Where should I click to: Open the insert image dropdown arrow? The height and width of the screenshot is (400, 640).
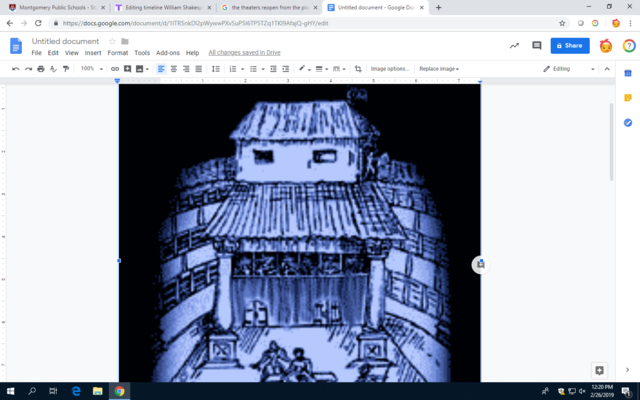[x=147, y=69]
